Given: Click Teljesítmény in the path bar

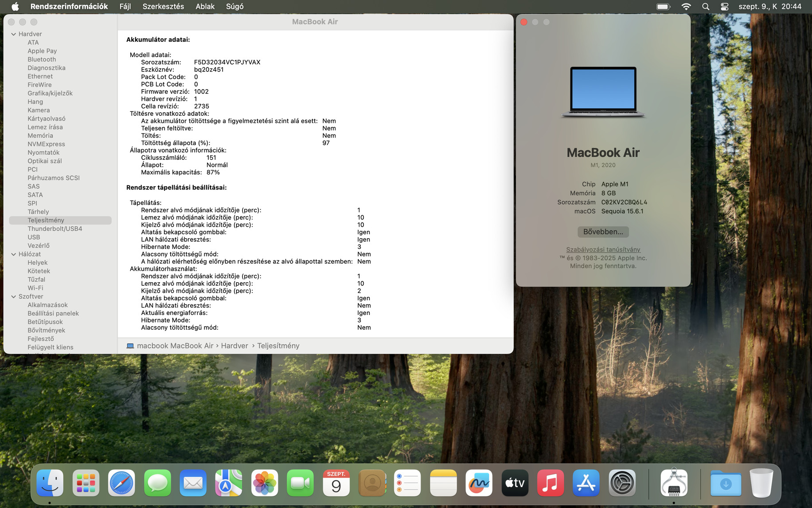Looking at the screenshot, I should tap(278, 346).
